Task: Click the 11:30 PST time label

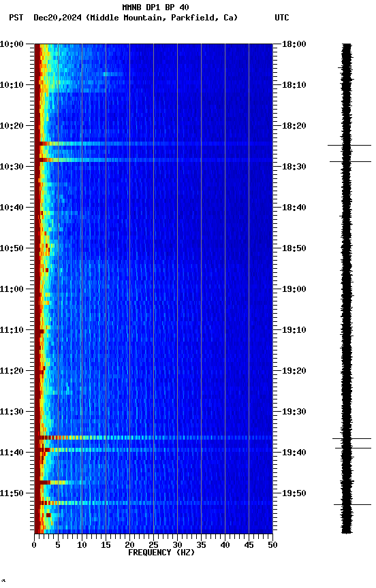Action: [12, 412]
